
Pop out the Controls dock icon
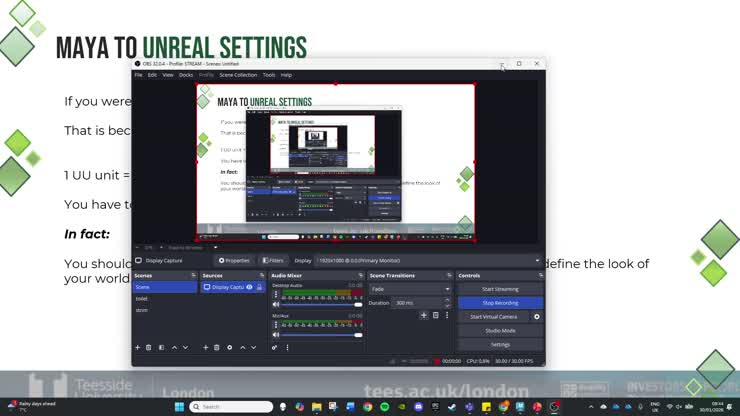coord(541,275)
